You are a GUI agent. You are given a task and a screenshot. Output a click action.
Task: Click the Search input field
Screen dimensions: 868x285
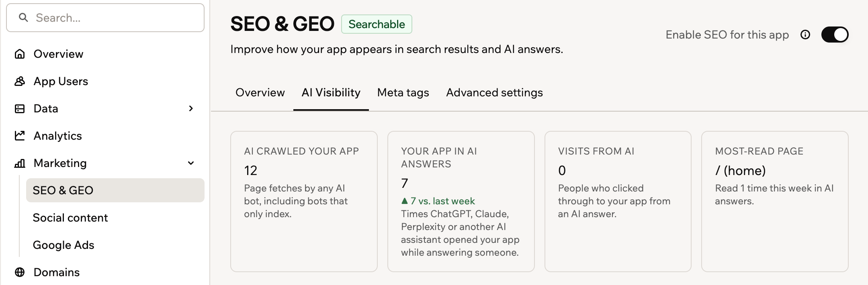point(105,18)
